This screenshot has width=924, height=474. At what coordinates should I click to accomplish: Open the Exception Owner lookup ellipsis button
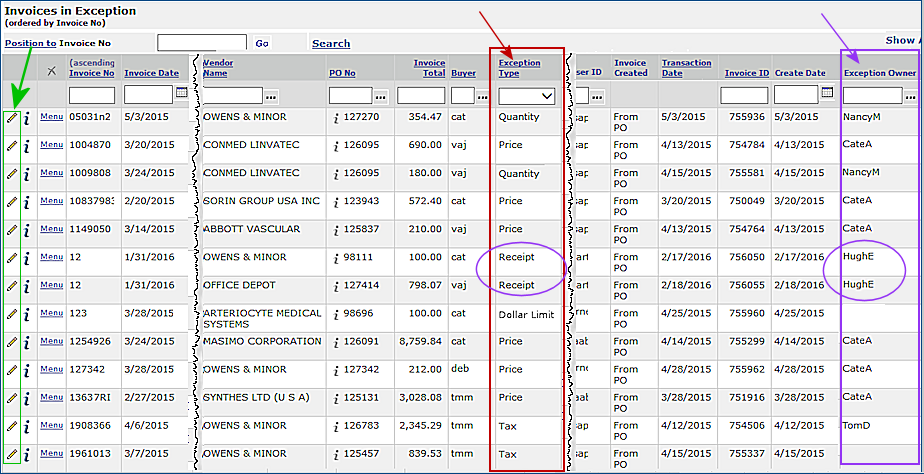coord(911,97)
